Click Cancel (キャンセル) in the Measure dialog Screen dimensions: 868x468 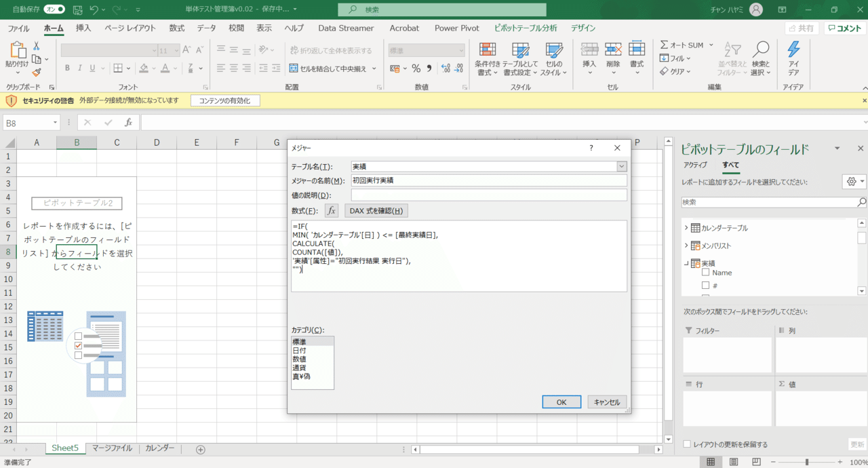(607, 402)
